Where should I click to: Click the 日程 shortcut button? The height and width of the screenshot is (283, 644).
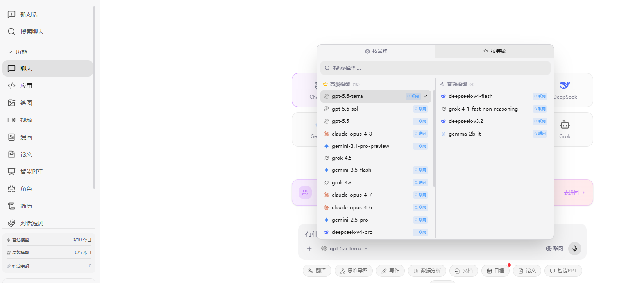(495, 271)
